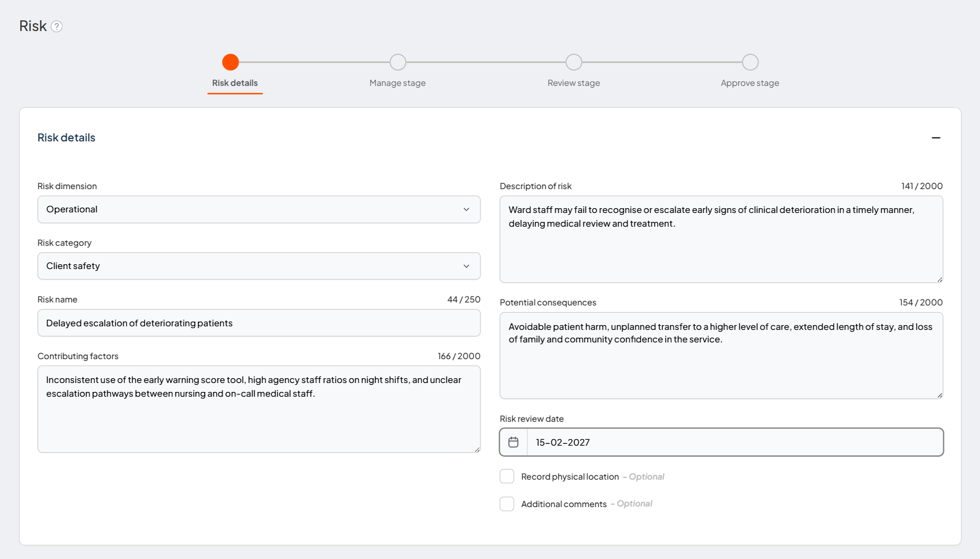Click the Manage stage step circle
Image resolution: width=980 pixels, height=559 pixels.
398,62
